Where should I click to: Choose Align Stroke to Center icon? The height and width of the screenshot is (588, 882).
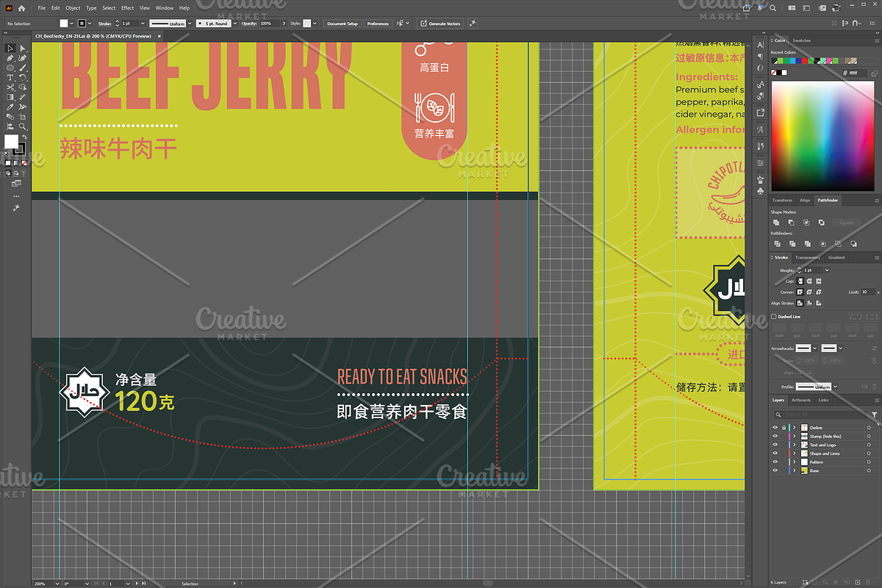pos(800,303)
